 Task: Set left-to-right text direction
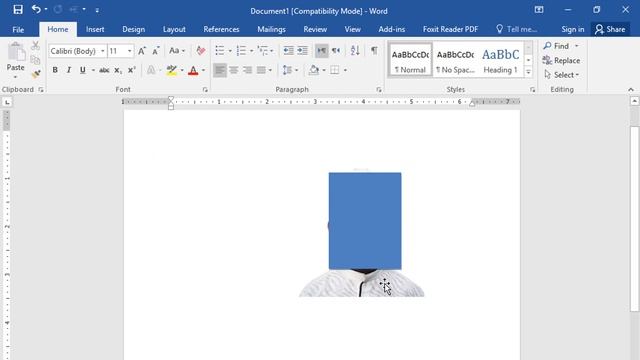tap(322, 51)
